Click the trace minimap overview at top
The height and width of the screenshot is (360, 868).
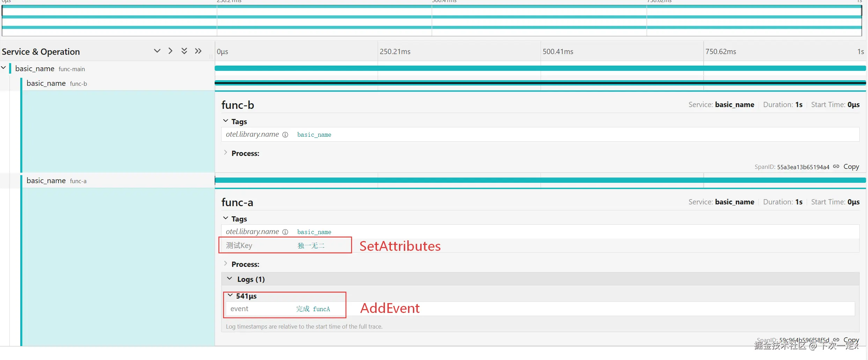[x=432, y=21]
